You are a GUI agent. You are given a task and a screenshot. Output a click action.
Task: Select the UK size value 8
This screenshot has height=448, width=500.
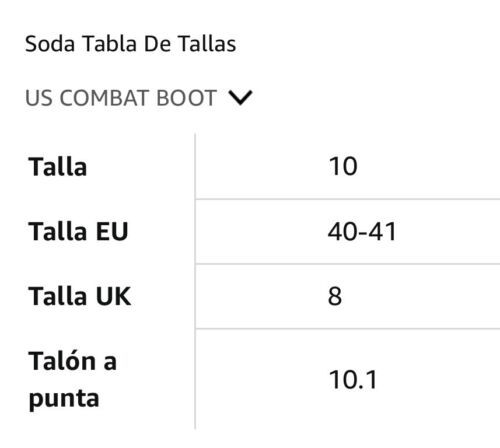coord(335,296)
